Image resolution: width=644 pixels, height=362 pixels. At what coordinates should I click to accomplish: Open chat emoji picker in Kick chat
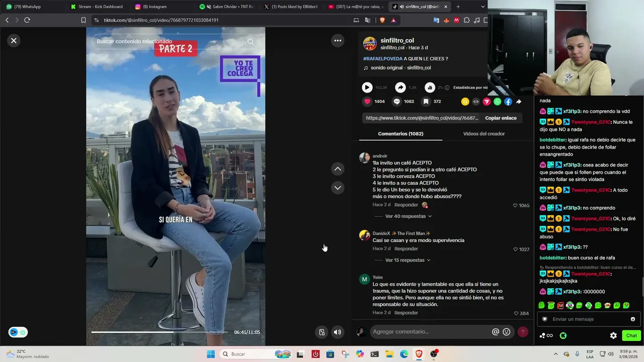click(x=633, y=319)
